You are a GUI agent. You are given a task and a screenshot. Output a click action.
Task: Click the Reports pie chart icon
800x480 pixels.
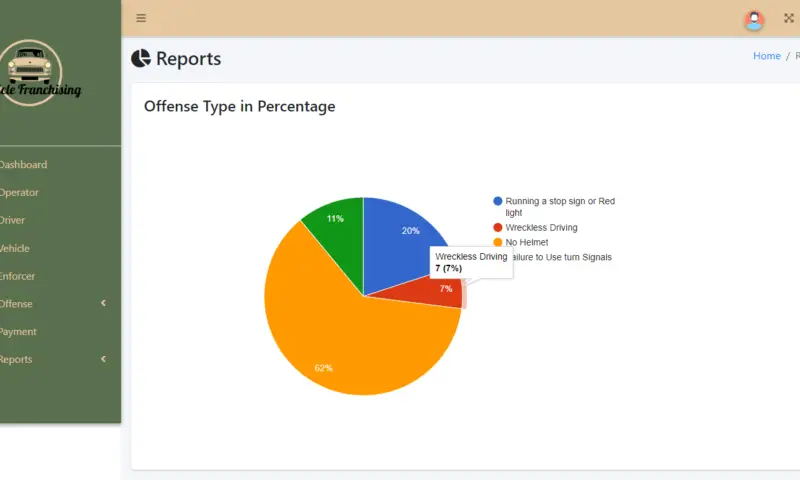[x=141, y=59]
